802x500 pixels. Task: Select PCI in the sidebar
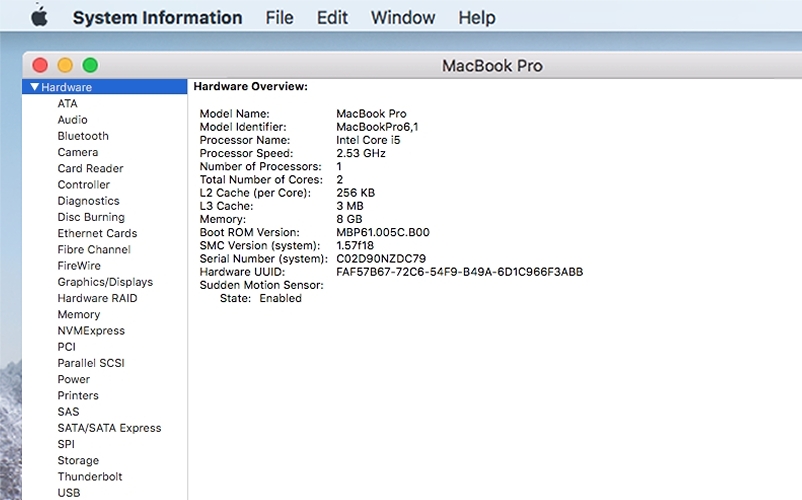66,347
